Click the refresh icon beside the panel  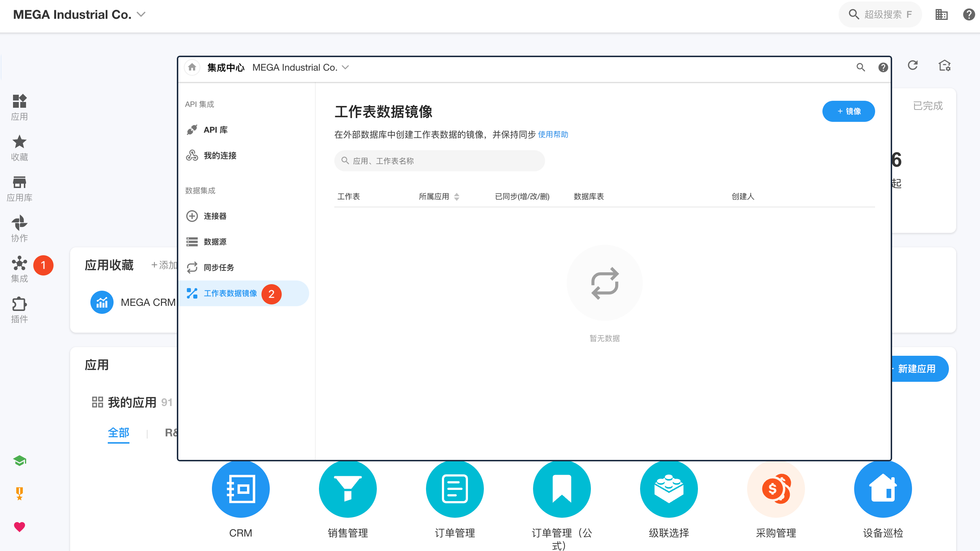[x=913, y=65]
